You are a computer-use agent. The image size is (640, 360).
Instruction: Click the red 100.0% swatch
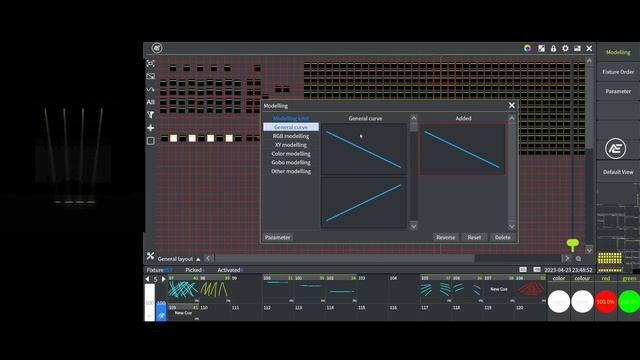click(x=606, y=302)
